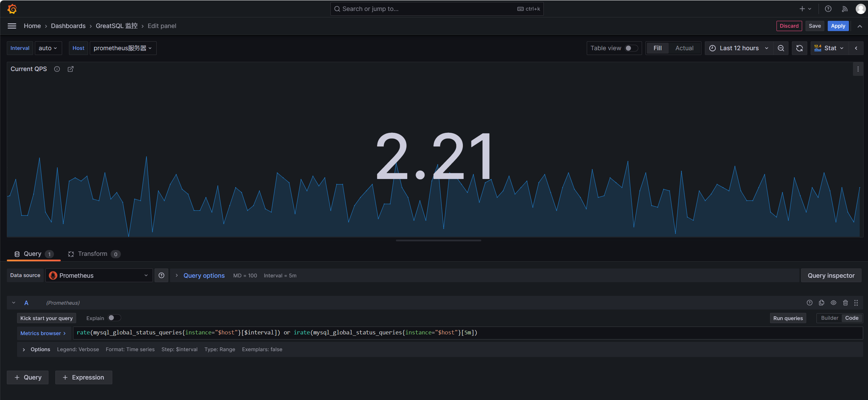Click the zoom out time range icon

[781, 48]
